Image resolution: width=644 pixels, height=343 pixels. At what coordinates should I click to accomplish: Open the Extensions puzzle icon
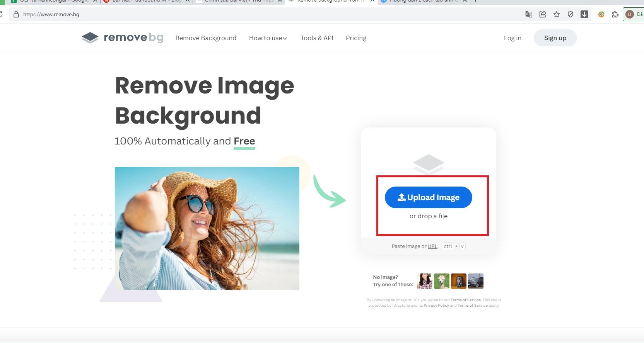615,14
